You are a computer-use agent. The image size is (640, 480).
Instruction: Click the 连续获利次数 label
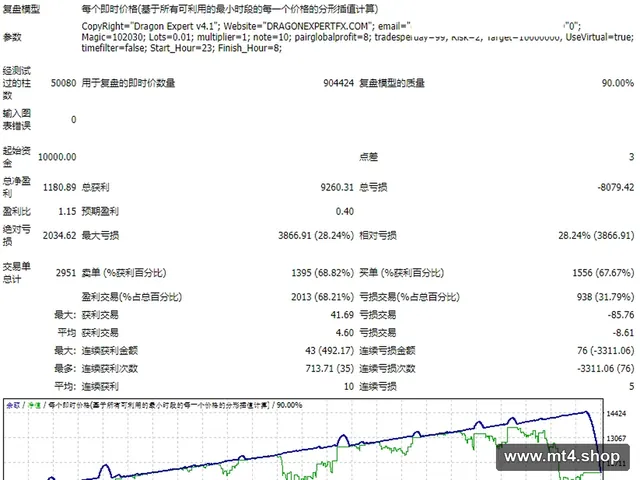coord(109,369)
